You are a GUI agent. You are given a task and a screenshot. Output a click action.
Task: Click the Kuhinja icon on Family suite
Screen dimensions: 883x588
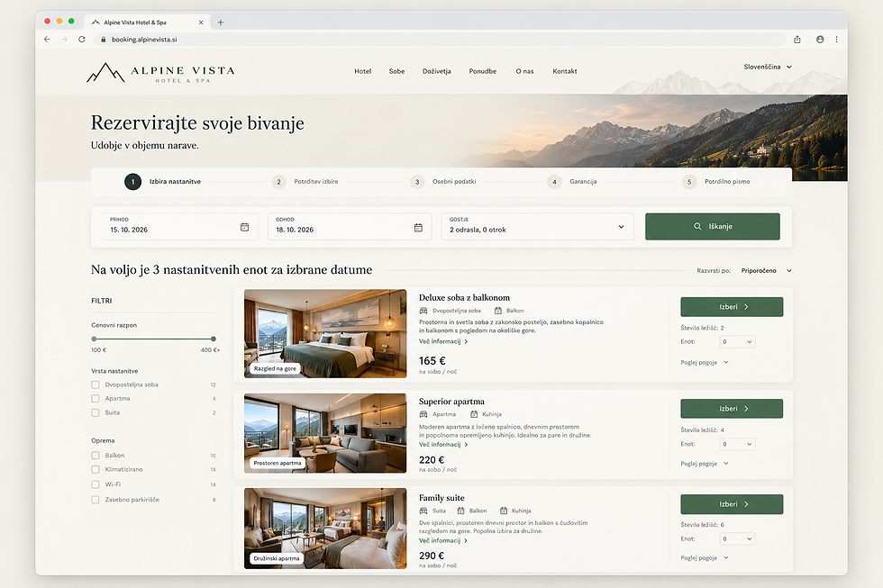(504, 511)
